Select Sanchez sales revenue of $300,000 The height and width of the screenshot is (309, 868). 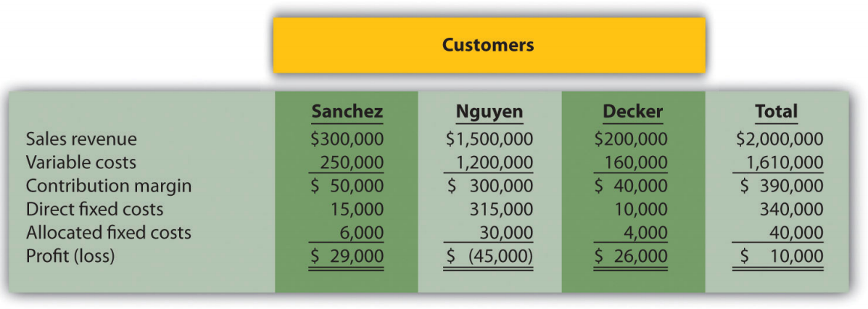point(347,138)
